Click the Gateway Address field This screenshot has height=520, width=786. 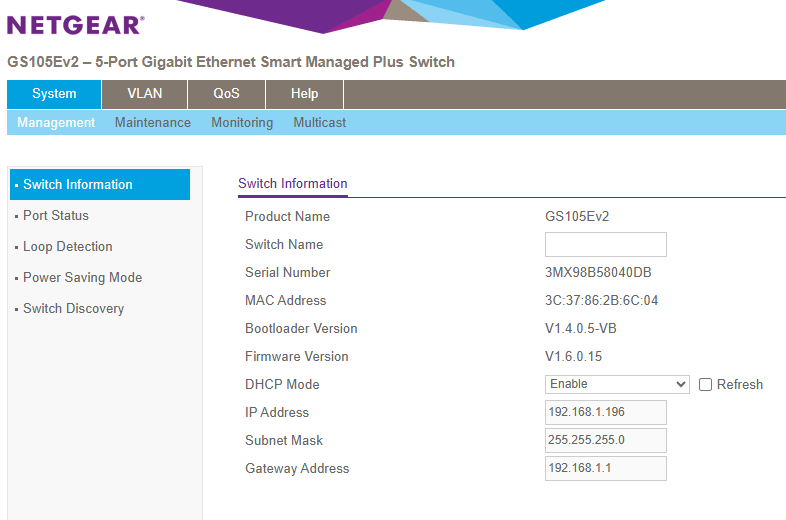tap(606, 468)
